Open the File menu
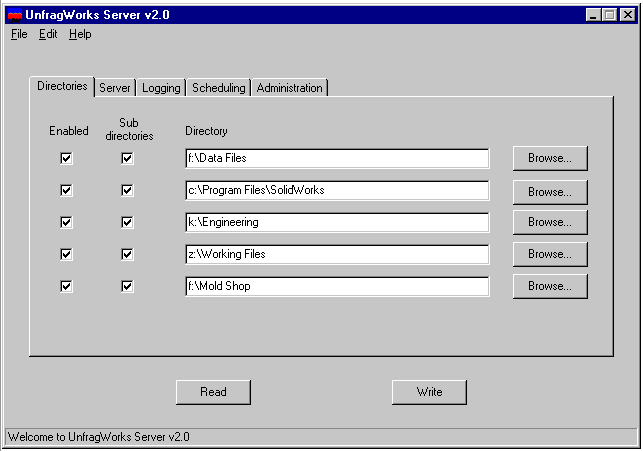The image size is (643, 451). click(x=19, y=34)
